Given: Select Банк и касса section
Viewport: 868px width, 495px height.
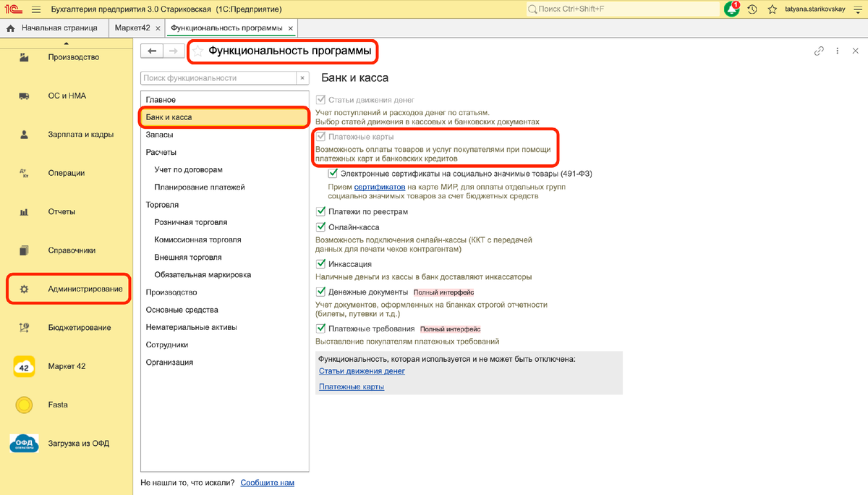Looking at the screenshot, I should click(225, 117).
